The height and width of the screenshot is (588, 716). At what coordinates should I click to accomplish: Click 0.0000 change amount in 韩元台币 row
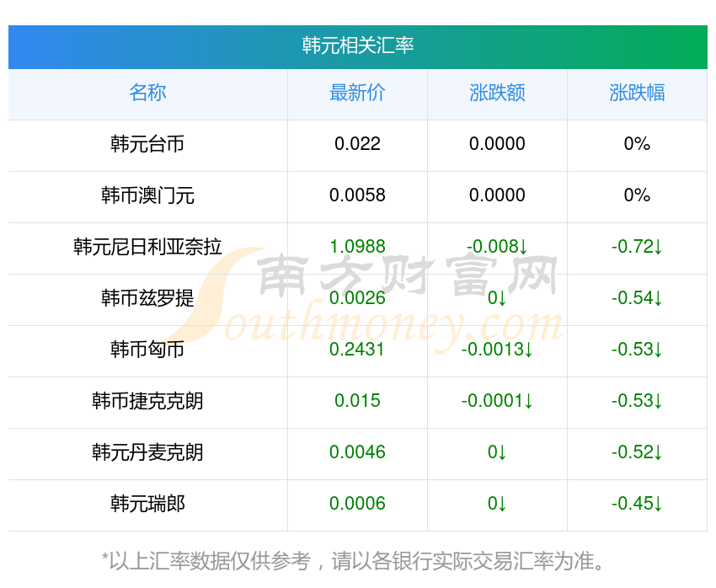497,144
